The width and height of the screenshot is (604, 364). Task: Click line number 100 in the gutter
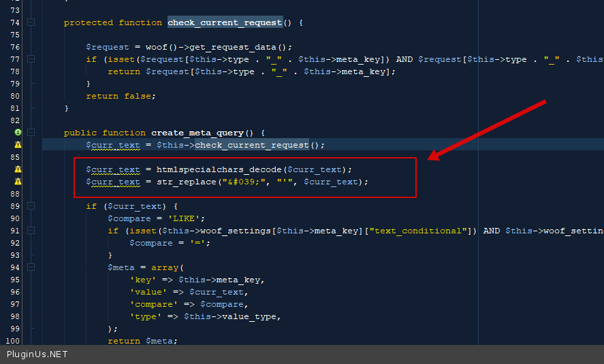tap(13, 341)
